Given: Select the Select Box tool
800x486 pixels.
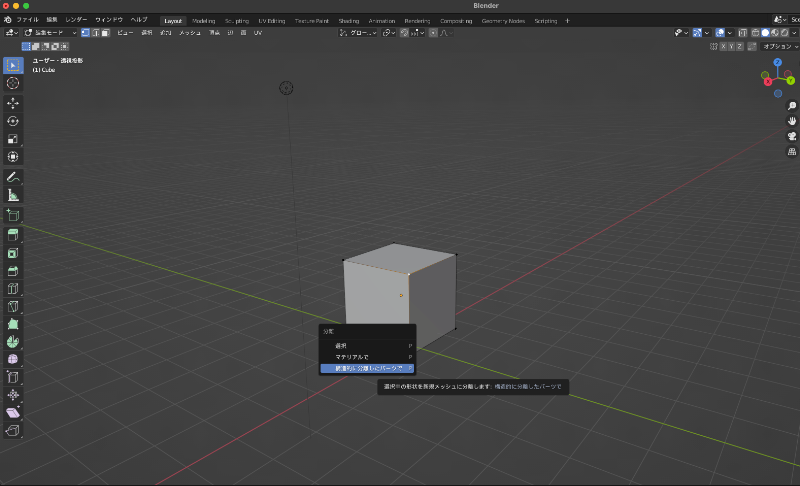Looking at the screenshot, I should (x=13, y=65).
